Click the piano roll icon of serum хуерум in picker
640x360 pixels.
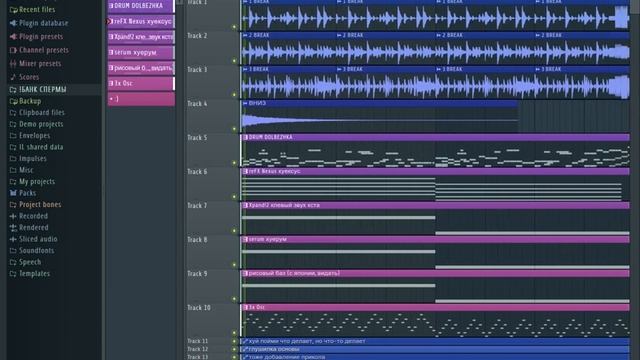[x=111, y=52]
